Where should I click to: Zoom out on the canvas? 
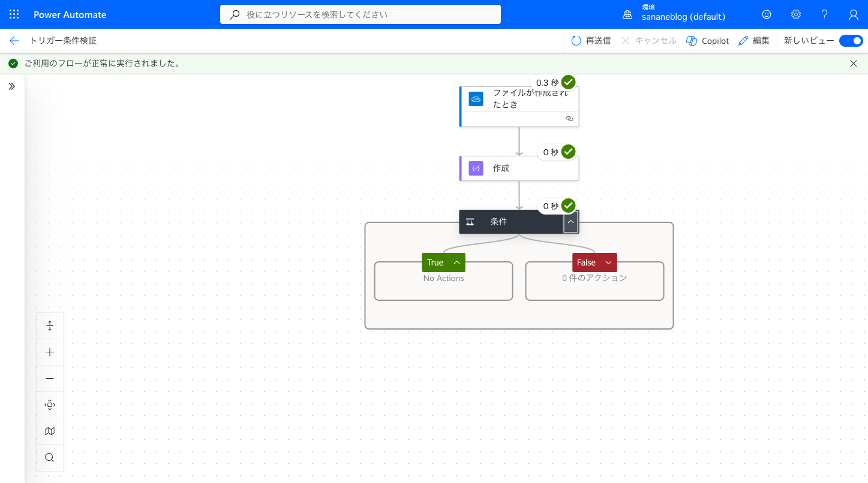tap(50, 379)
